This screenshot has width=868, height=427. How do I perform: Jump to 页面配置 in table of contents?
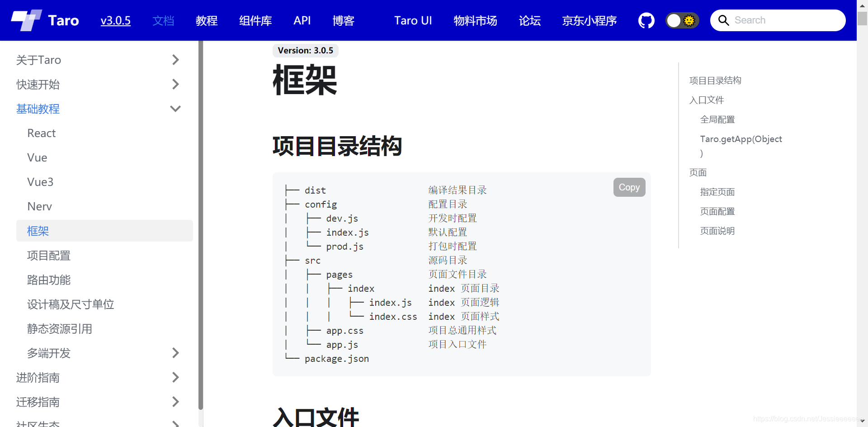(717, 211)
